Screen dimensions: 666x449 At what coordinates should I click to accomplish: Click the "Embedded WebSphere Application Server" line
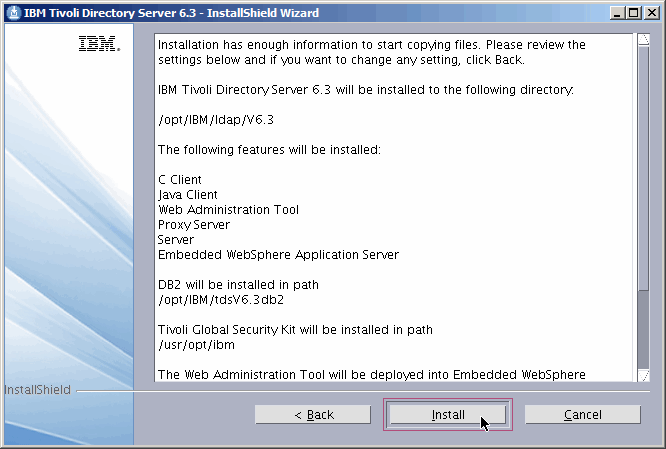pyautogui.click(x=278, y=255)
